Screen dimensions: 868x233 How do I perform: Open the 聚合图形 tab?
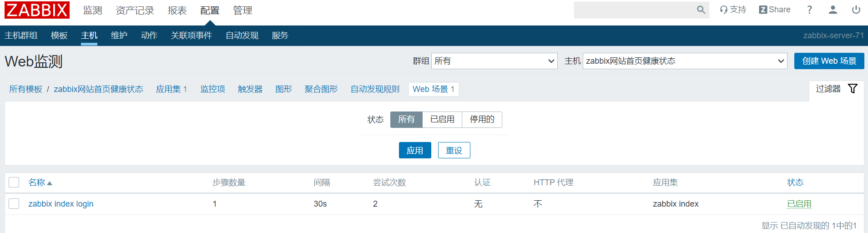coord(321,89)
